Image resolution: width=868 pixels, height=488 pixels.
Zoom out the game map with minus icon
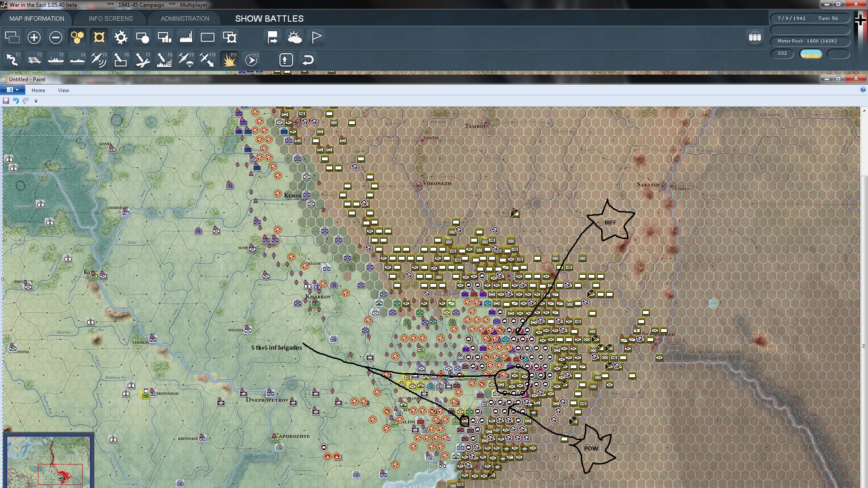point(56,37)
